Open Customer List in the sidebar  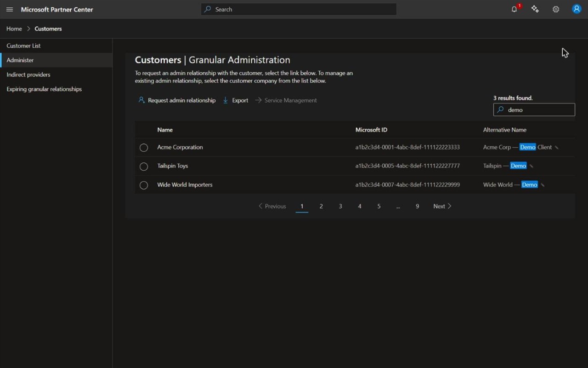coord(56,46)
